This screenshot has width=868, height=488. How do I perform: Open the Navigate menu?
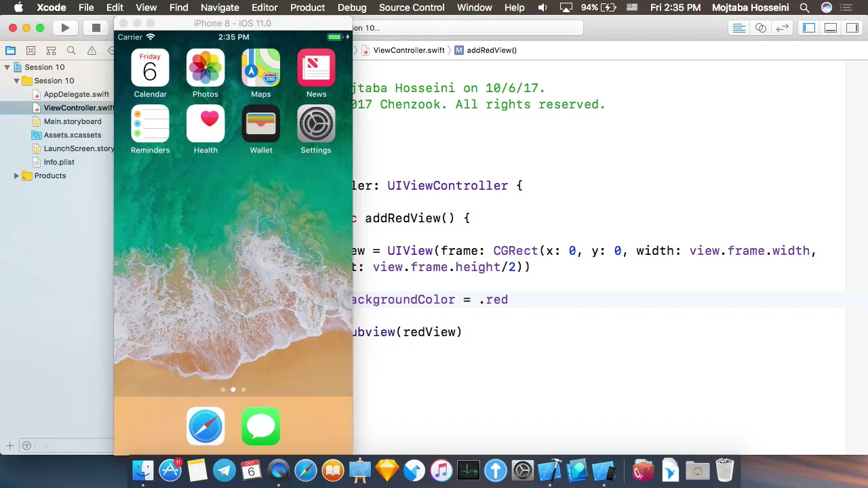(220, 7)
